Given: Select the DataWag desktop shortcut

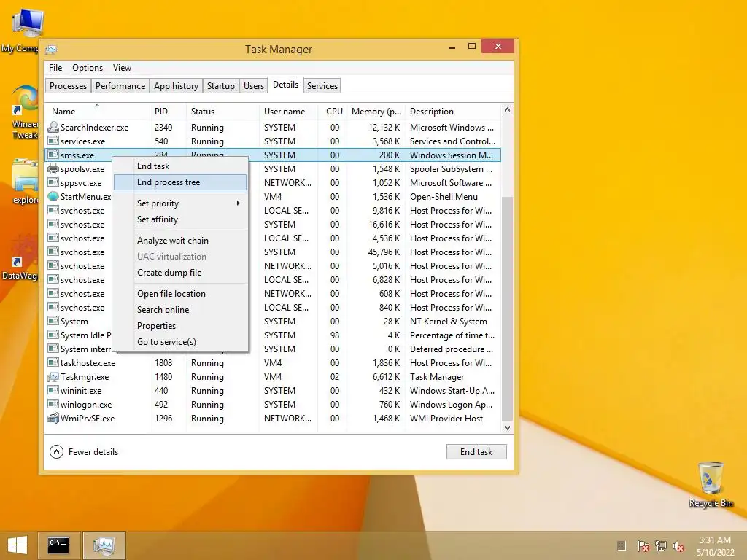Looking at the screenshot, I should [20, 257].
